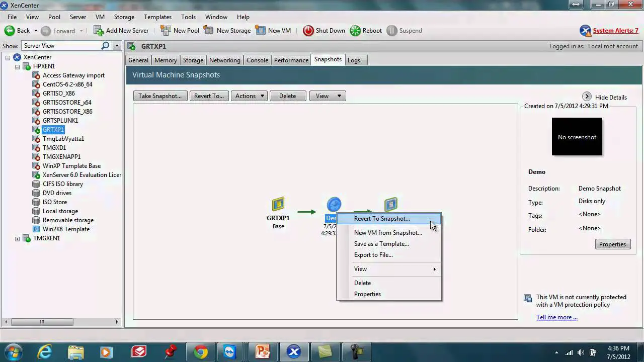Select the Demo snapshot clock icon
Image resolution: width=644 pixels, height=362 pixels.
(x=334, y=204)
